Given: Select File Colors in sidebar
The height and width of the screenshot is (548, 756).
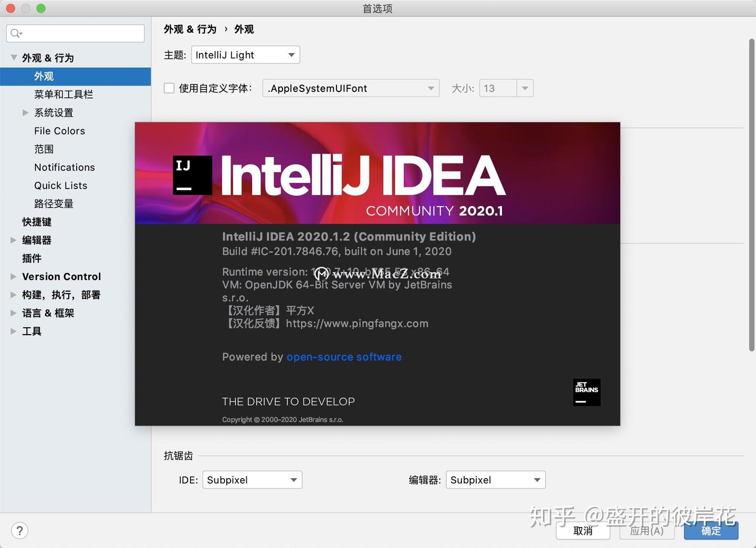Looking at the screenshot, I should [x=59, y=131].
